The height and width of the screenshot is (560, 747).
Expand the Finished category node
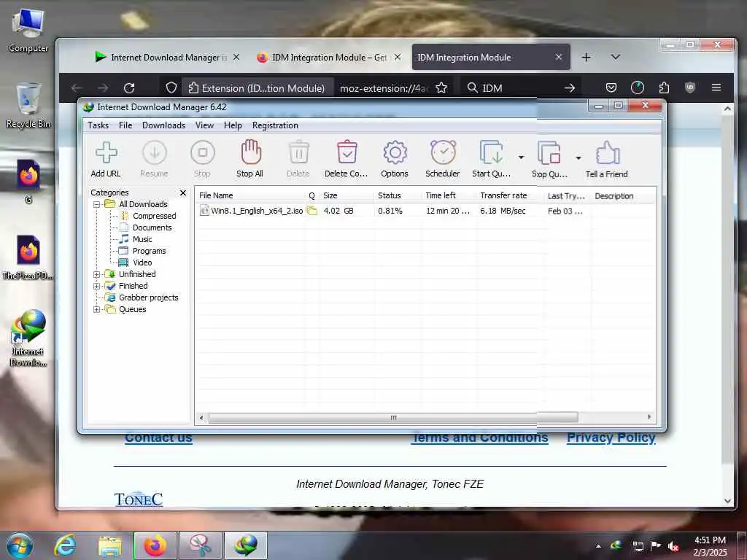(x=97, y=286)
